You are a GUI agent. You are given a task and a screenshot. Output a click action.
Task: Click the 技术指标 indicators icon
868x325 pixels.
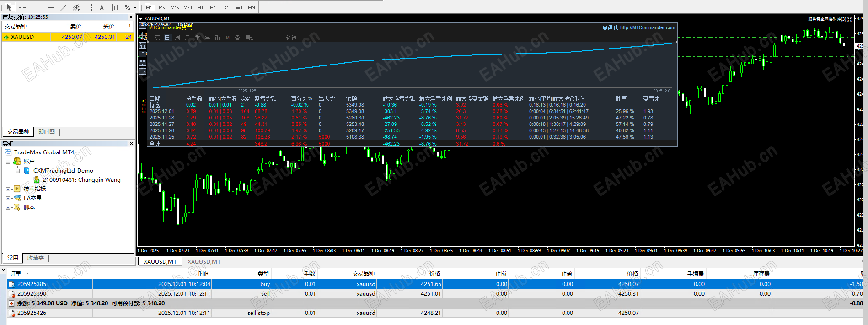pyautogui.click(x=17, y=189)
